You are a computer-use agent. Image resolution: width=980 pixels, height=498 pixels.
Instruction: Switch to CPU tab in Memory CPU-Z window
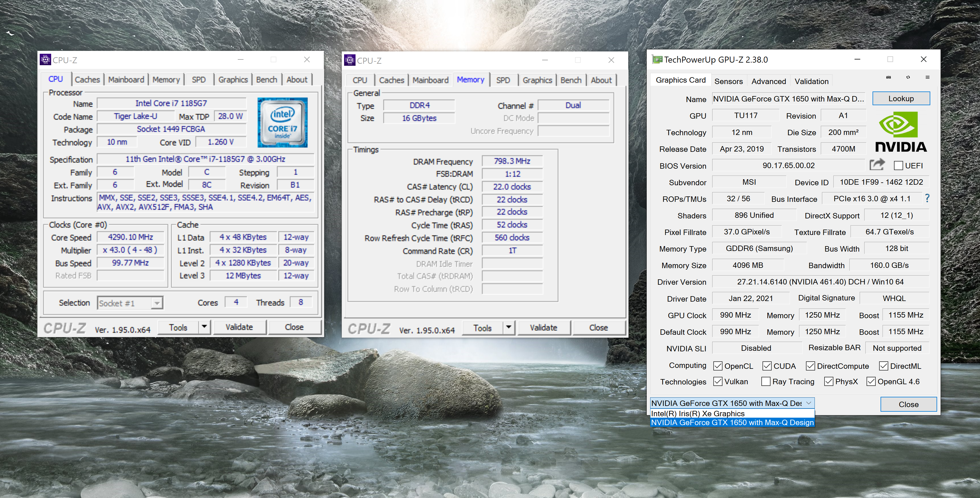click(x=360, y=80)
